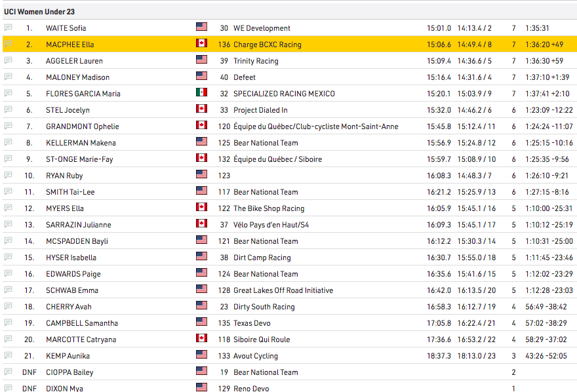Click the Canada flag in MARCOTTE Catryana row
The height and width of the screenshot is (392, 577).
(x=201, y=338)
